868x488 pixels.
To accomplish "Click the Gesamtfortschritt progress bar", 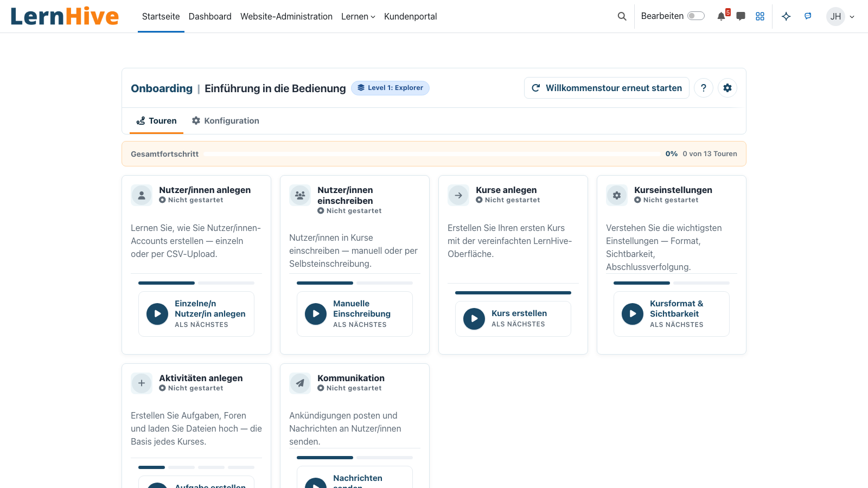I will pos(432,154).
